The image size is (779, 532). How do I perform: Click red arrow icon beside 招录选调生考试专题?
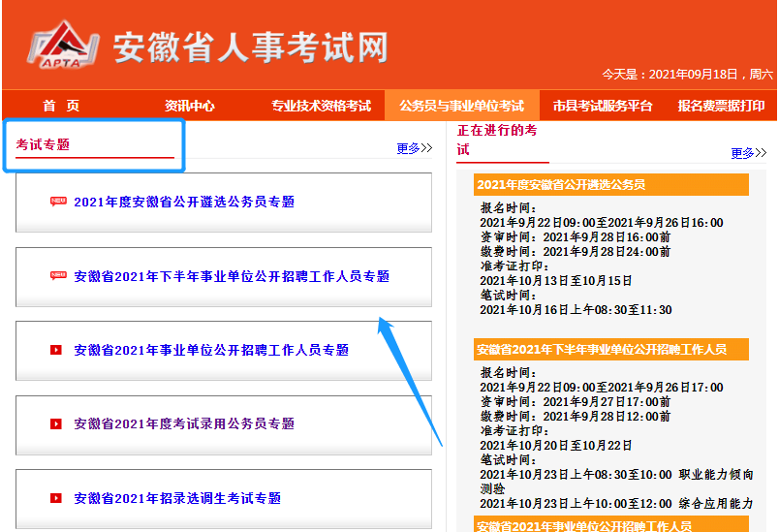click(x=55, y=498)
